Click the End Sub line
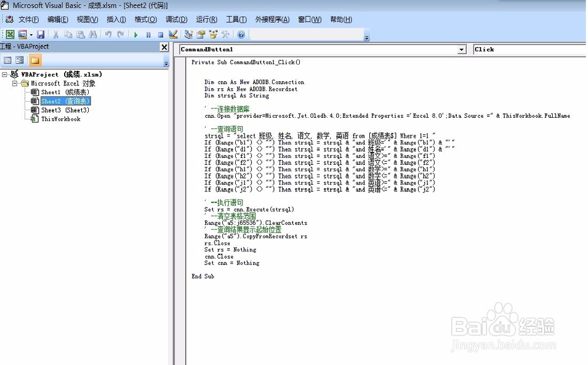 point(203,276)
